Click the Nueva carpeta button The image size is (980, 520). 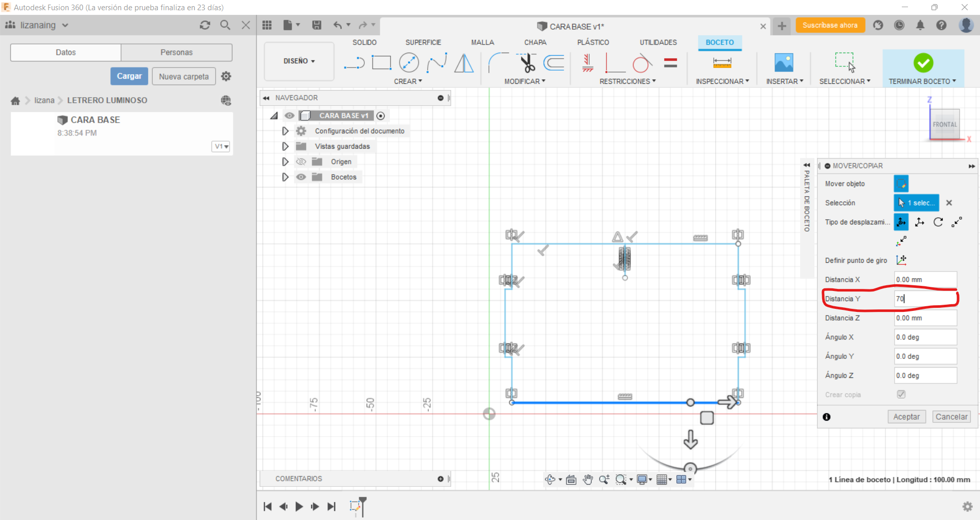(184, 76)
